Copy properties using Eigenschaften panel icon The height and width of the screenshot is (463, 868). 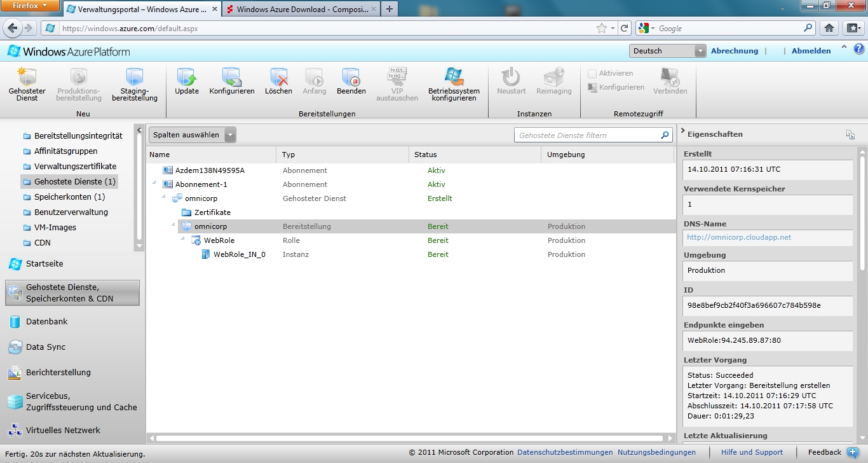coord(850,134)
